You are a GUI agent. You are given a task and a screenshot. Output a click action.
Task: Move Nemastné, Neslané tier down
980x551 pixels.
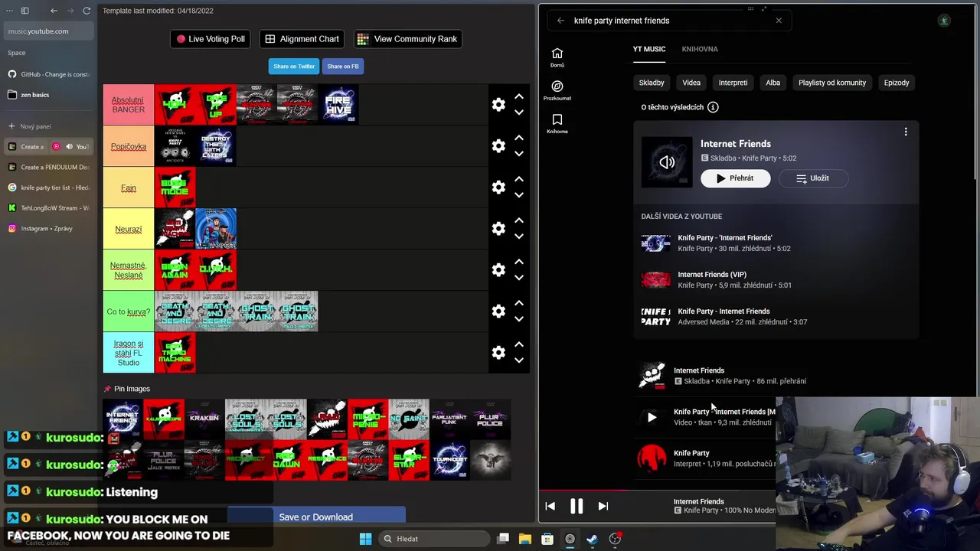519,278
